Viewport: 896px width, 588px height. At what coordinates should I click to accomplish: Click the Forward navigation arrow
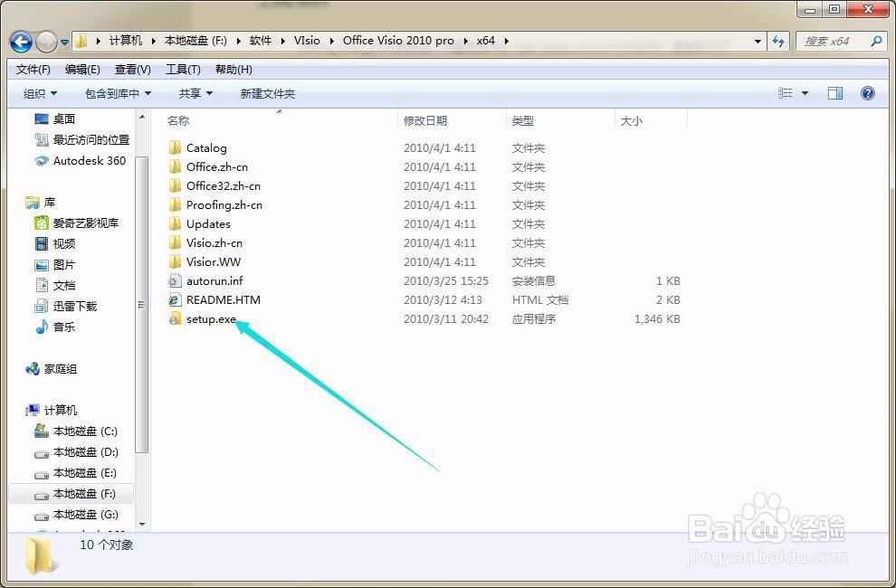tap(46, 41)
